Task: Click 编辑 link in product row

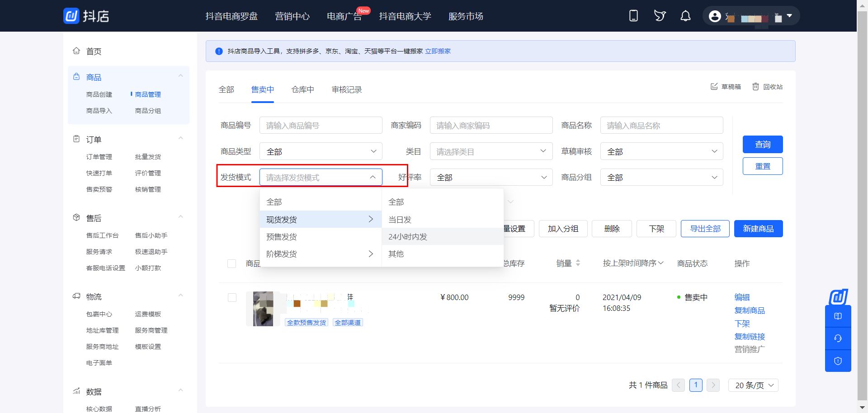Action: point(742,297)
